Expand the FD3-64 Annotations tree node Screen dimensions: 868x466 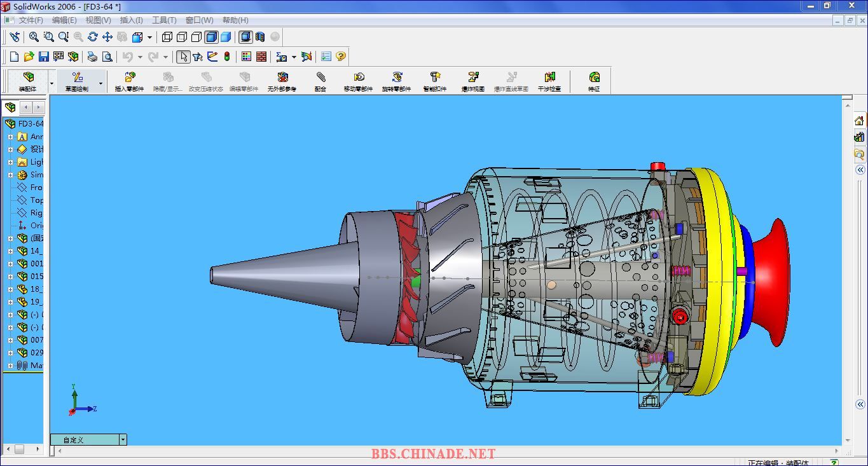pyautogui.click(x=10, y=137)
